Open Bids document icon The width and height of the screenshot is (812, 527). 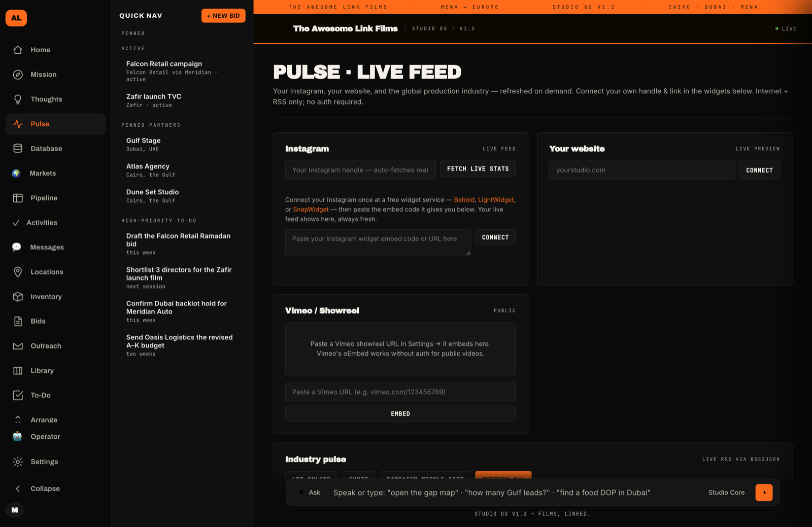tap(18, 321)
